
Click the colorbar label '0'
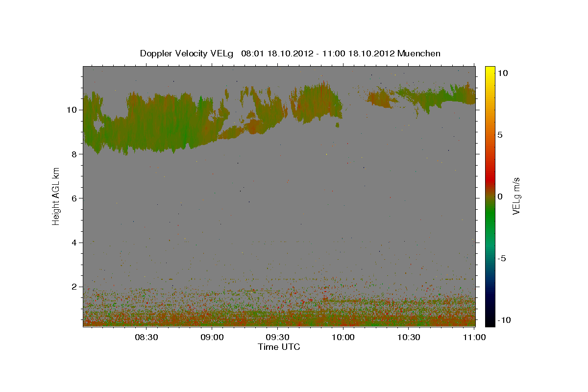point(500,196)
